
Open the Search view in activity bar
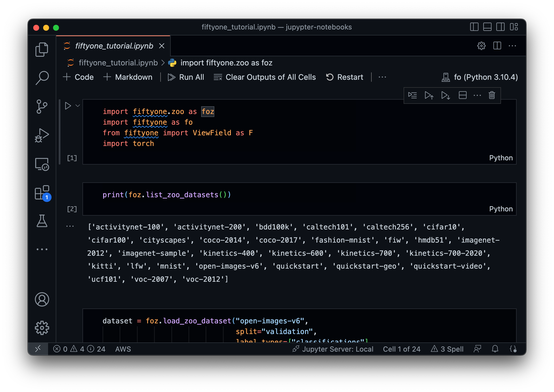42,78
